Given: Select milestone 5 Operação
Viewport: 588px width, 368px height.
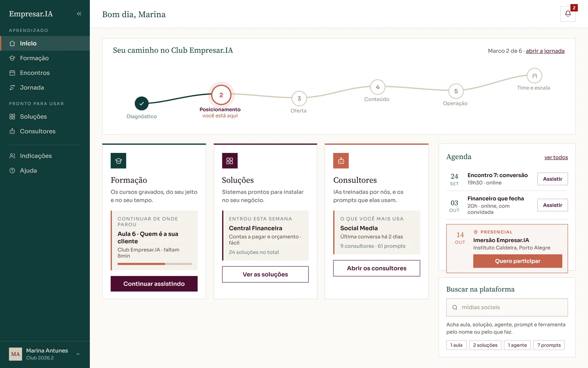Looking at the screenshot, I should [456, 91].
